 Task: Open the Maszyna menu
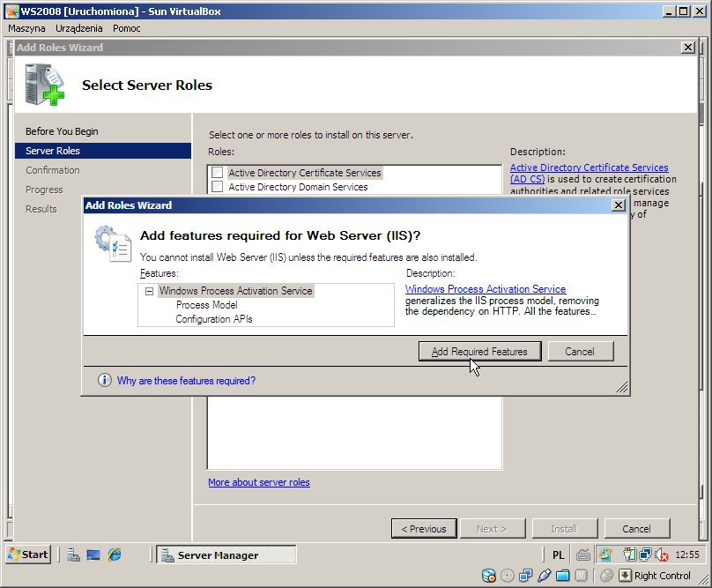pyautogui.click(x=26, y=28)
